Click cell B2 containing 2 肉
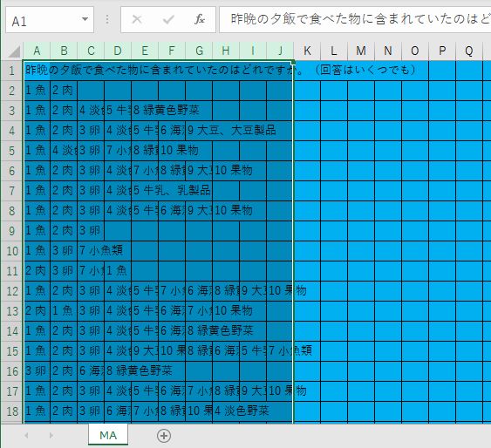This screenshot has height=448, width=491. (x=64, y=91)
